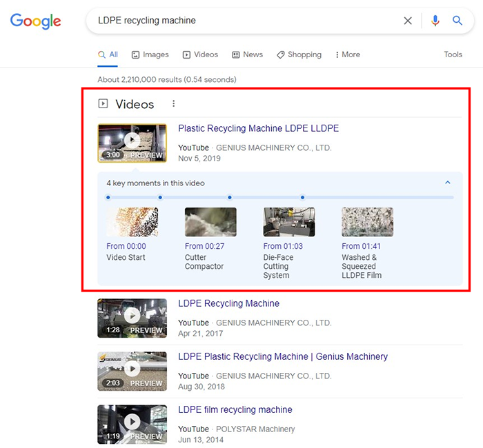Play the 3:00 video thumbnail preview
The height and width of the screenshot is (448, 483).
(132, 143)
